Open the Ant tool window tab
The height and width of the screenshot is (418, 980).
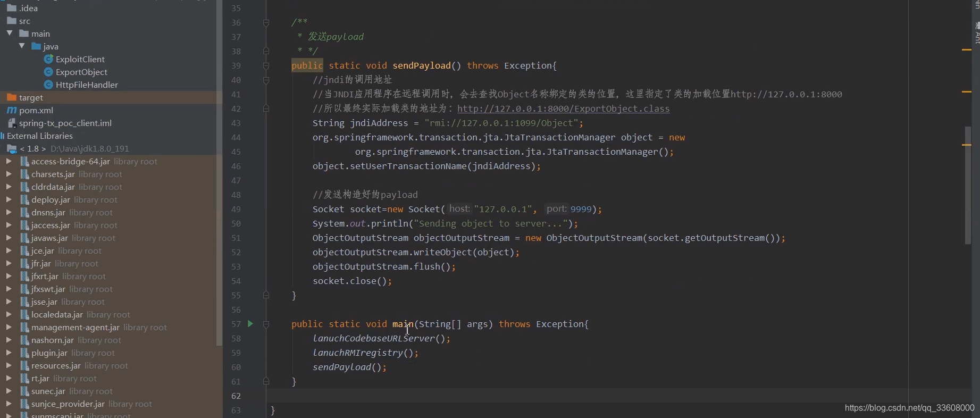pos(977,33)
